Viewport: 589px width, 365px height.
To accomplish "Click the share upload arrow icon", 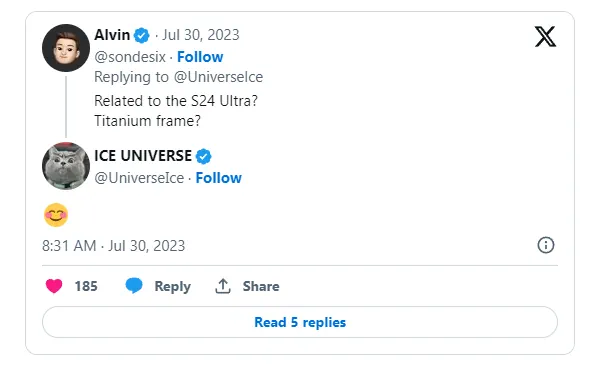I will pos(223,286).
